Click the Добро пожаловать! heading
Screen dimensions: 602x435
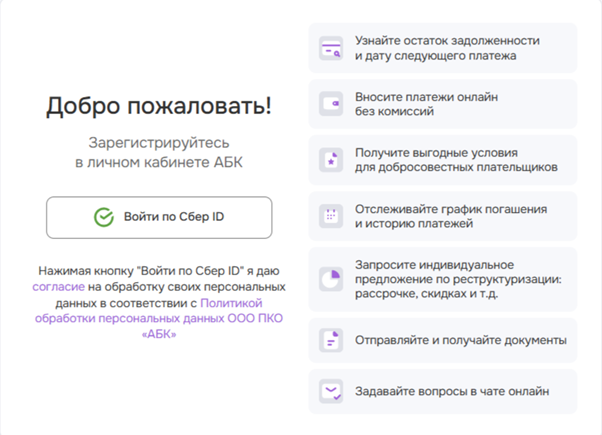click(159, 106)
